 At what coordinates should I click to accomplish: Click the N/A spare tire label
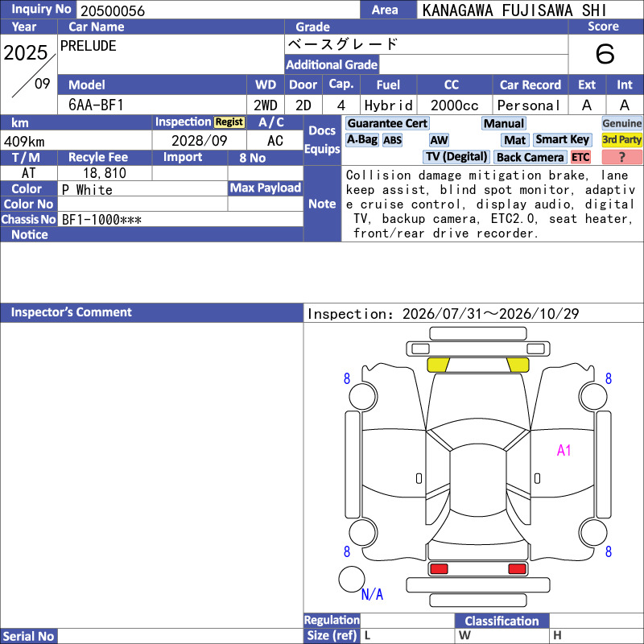(x=372, y=594)
